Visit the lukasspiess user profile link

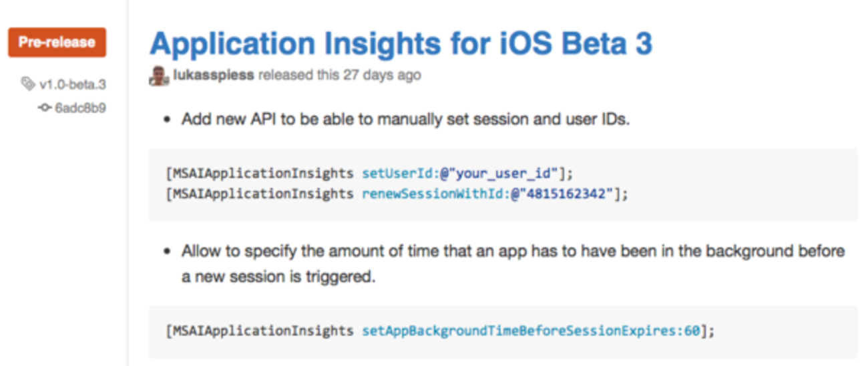[x=214, y=75]
